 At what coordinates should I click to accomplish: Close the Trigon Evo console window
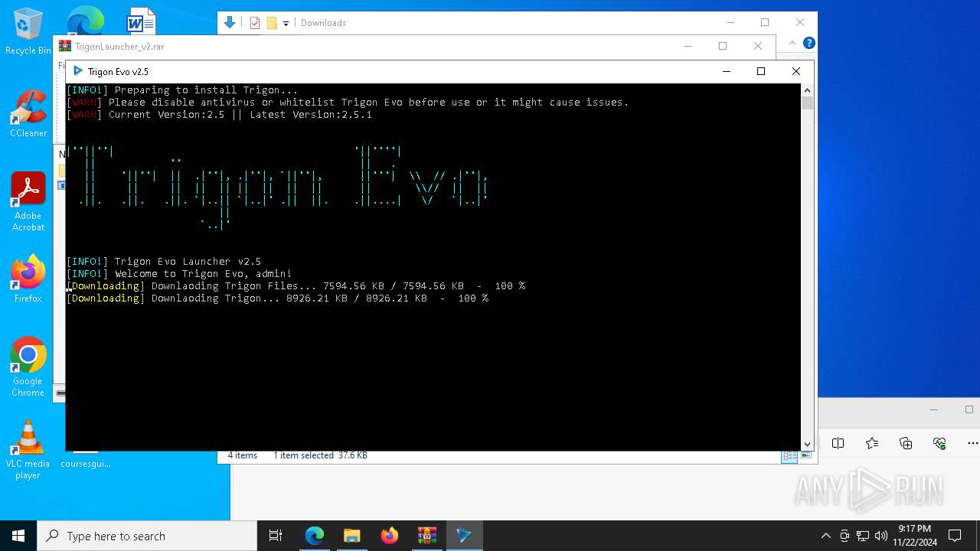pos(795,71)
